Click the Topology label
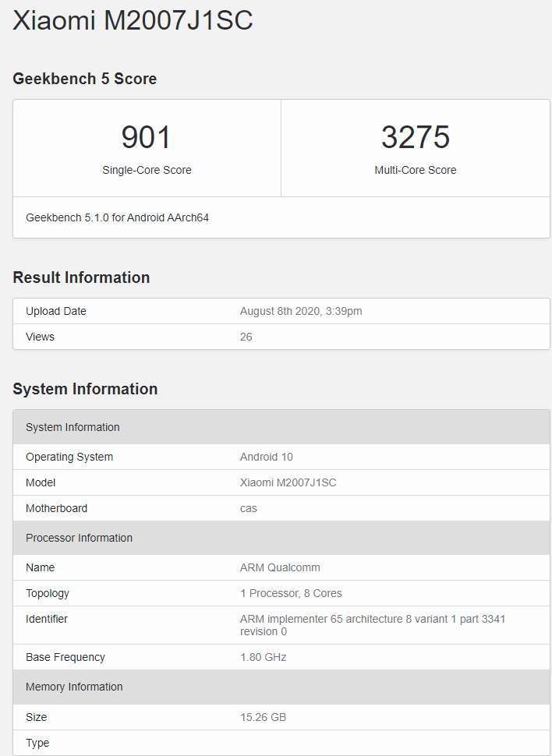 click(48, 594)
